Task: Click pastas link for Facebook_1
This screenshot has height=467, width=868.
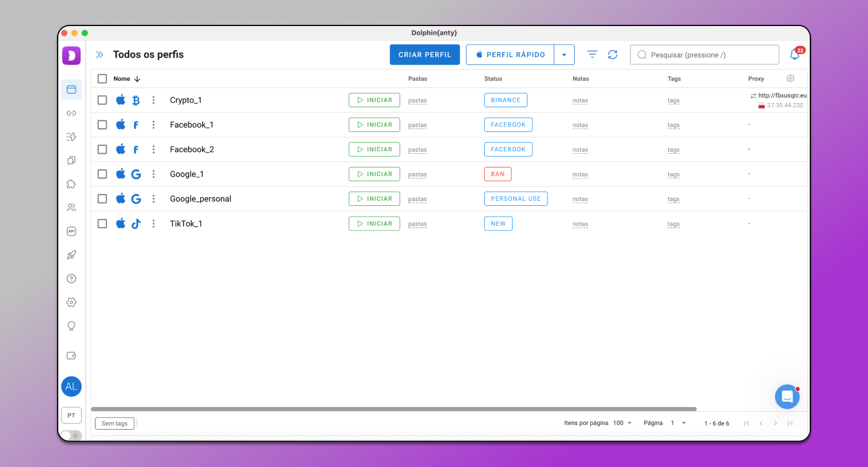Action: tap(417, 125)
